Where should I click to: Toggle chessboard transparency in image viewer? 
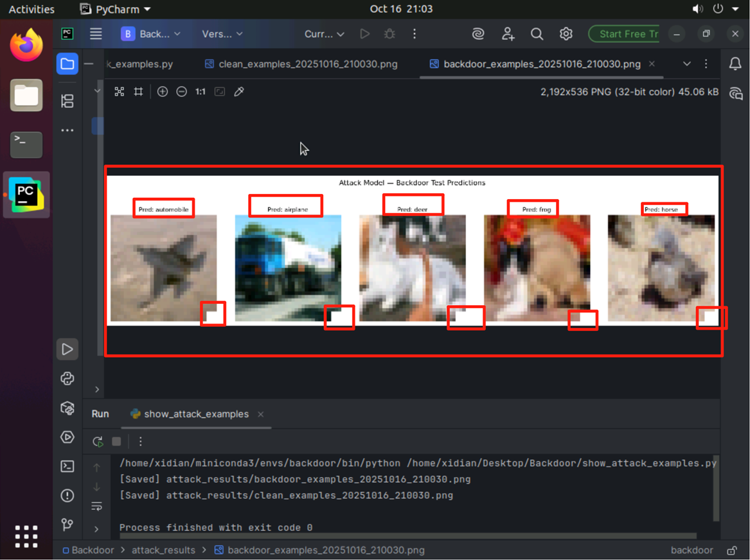click(x=120, y=92)
